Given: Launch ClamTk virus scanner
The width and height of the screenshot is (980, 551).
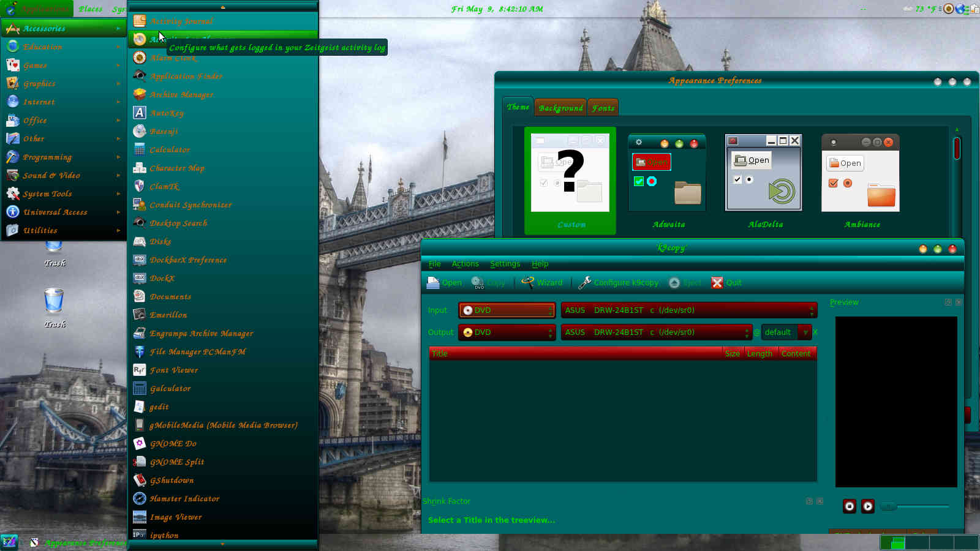Looking at the screenshot, I should click(223, 186).
